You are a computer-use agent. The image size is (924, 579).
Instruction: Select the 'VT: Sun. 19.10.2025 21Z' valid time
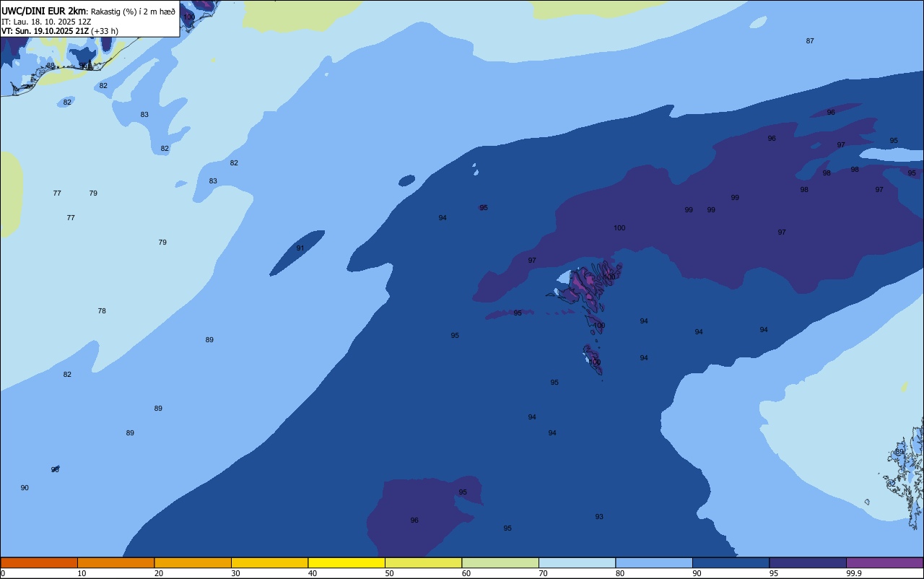tap(45, 31)
